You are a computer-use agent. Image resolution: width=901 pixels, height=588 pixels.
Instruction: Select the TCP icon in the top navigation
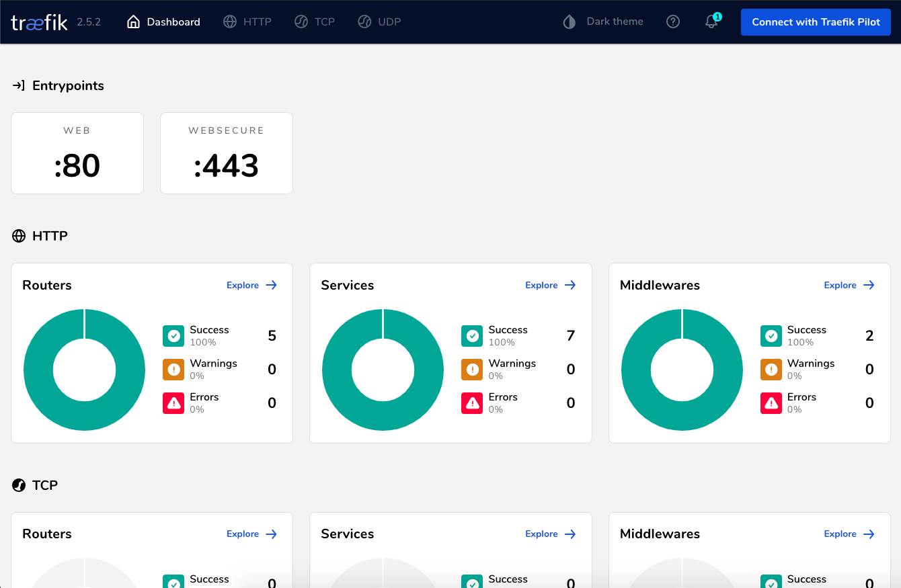tap(301, 21)
